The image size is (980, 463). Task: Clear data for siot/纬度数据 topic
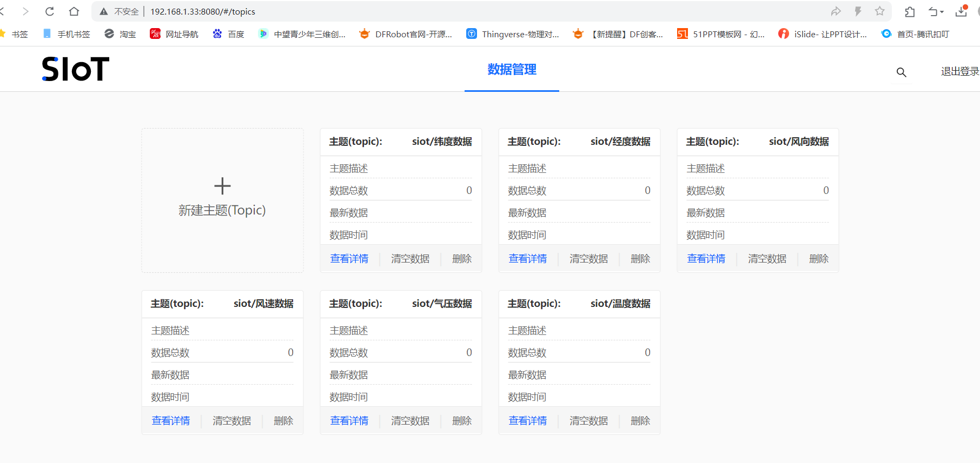(x=410, y=259)
